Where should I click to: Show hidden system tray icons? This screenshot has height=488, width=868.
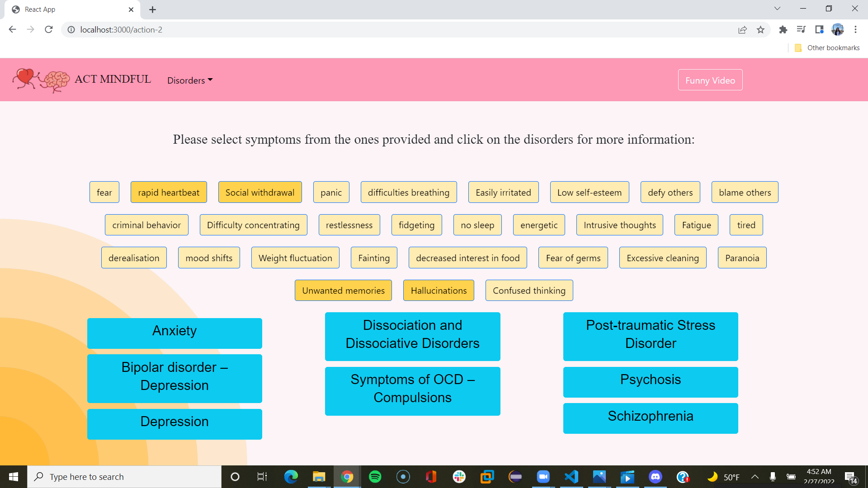pos(755,477)
